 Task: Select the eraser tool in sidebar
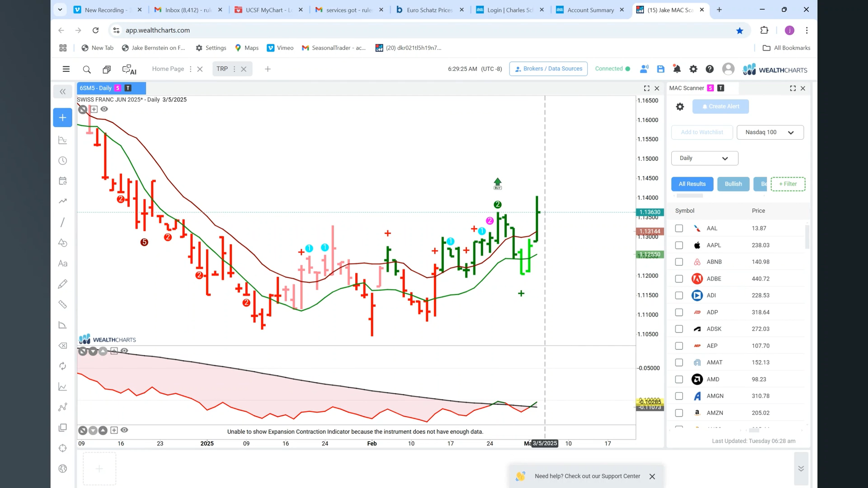(x=63, y=346)
